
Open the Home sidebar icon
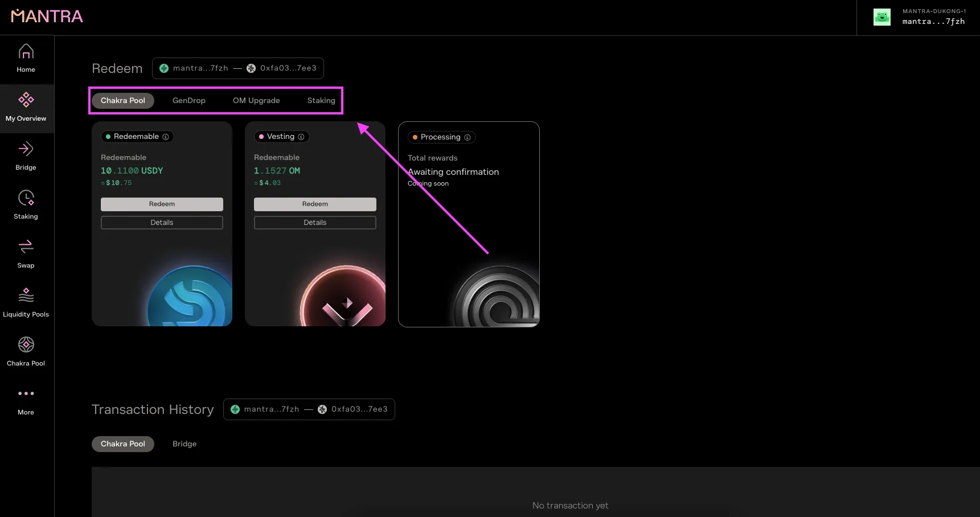click(26, 59)
